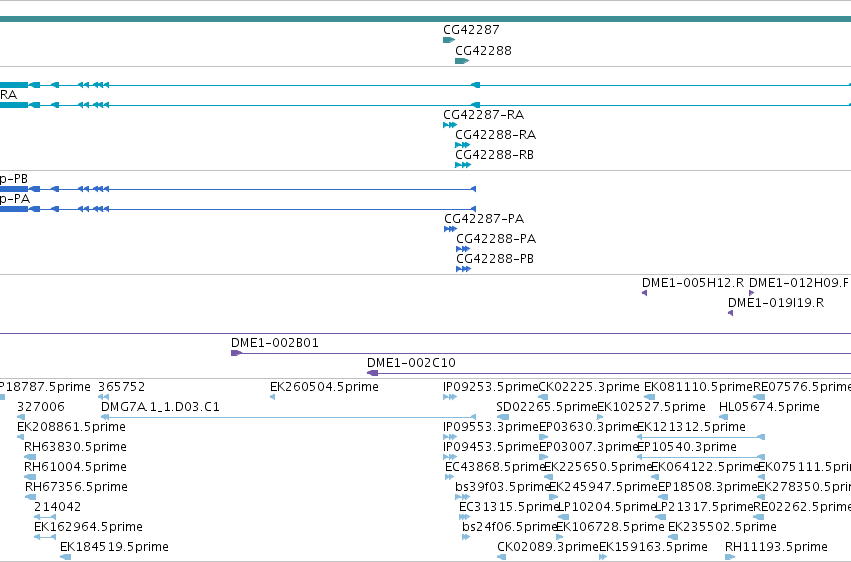Click the LP21317.5prime label
Screen dimensions: 851x562
(x=704, y=507)
